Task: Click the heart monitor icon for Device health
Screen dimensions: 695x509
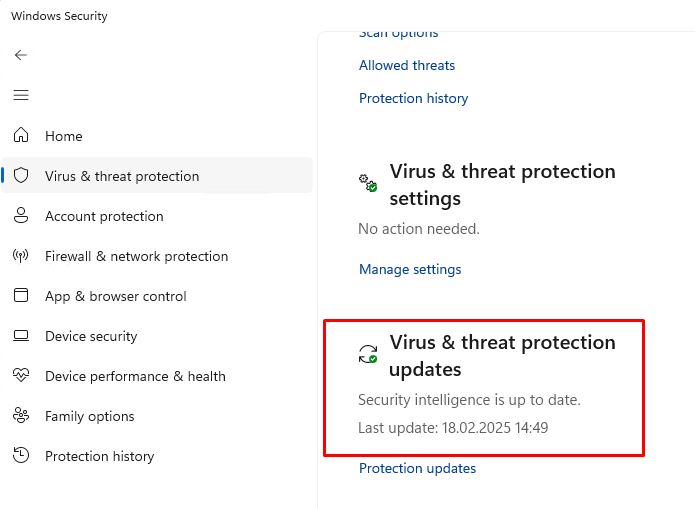Action: [x=21, y=375]
